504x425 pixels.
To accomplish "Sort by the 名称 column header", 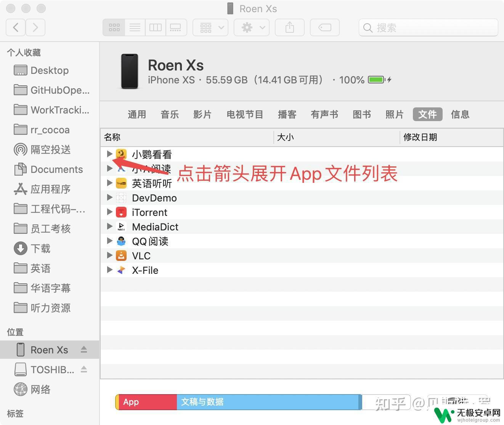I will point(187,137).
